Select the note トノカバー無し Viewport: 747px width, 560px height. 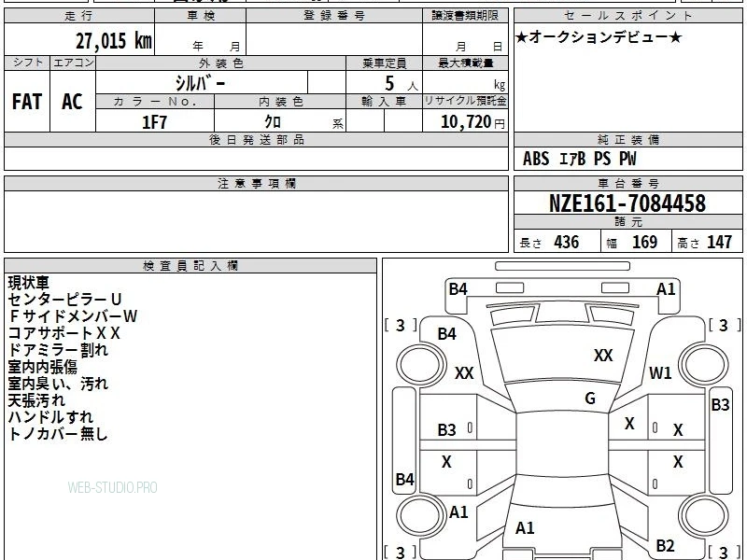(58, 434)
